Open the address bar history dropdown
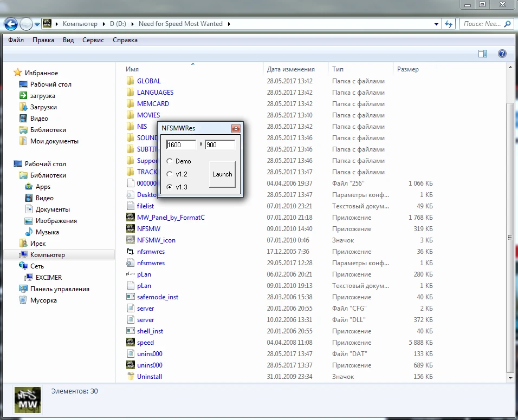The height and width of the screenshot is (420, 518). pos(437,24)
